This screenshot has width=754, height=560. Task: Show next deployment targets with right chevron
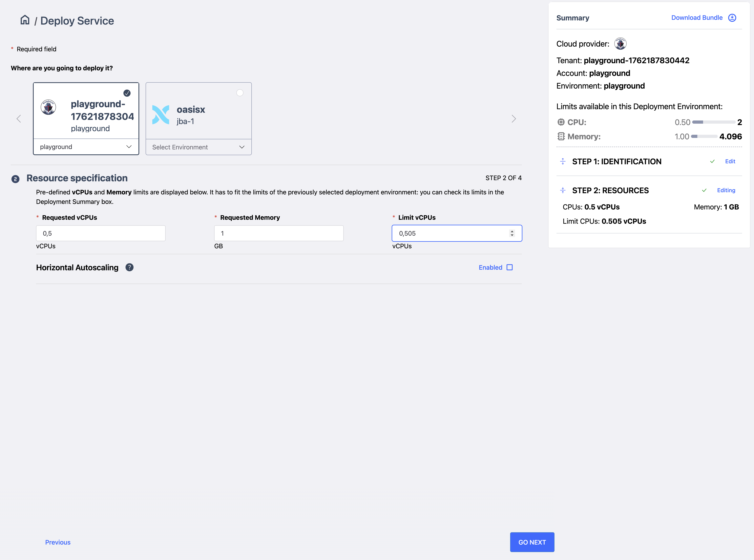click(x=513, y=119)
